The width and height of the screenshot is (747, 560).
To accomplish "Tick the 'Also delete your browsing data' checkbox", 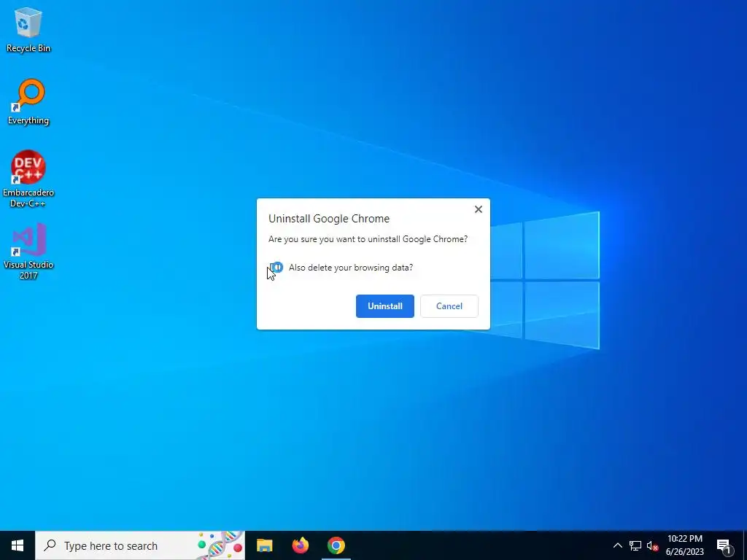I will [276, 268].
